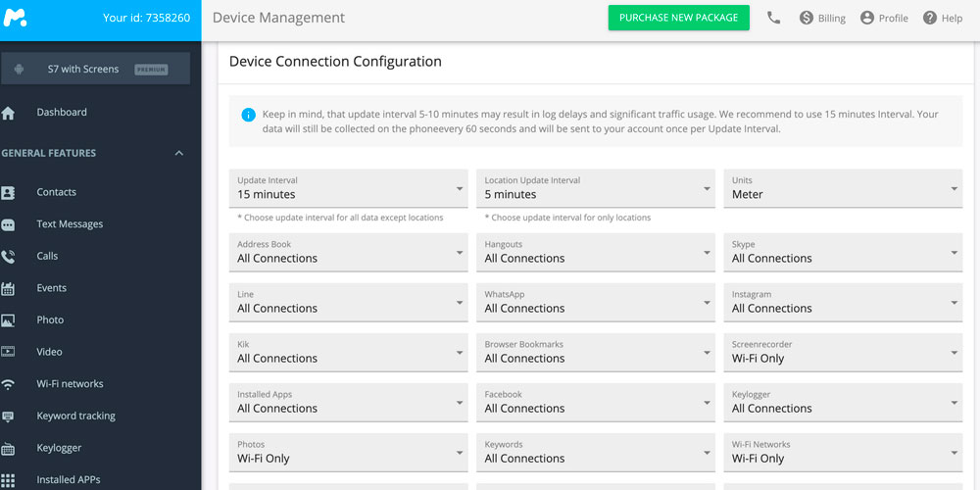
Task: Open the Location Update Interval dropdown
Action: pos(596,188)
